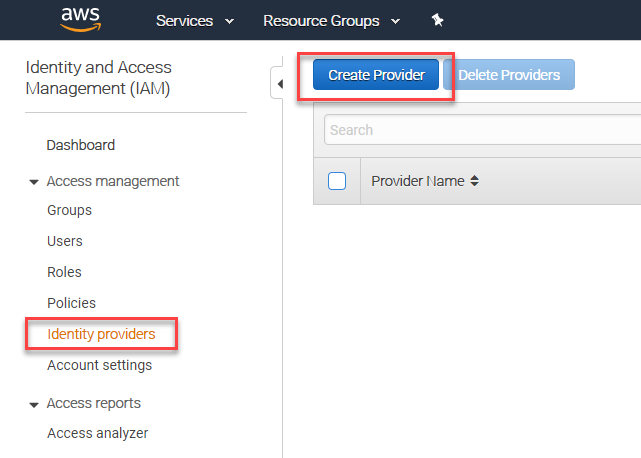Open the Users page

(65, 241)
